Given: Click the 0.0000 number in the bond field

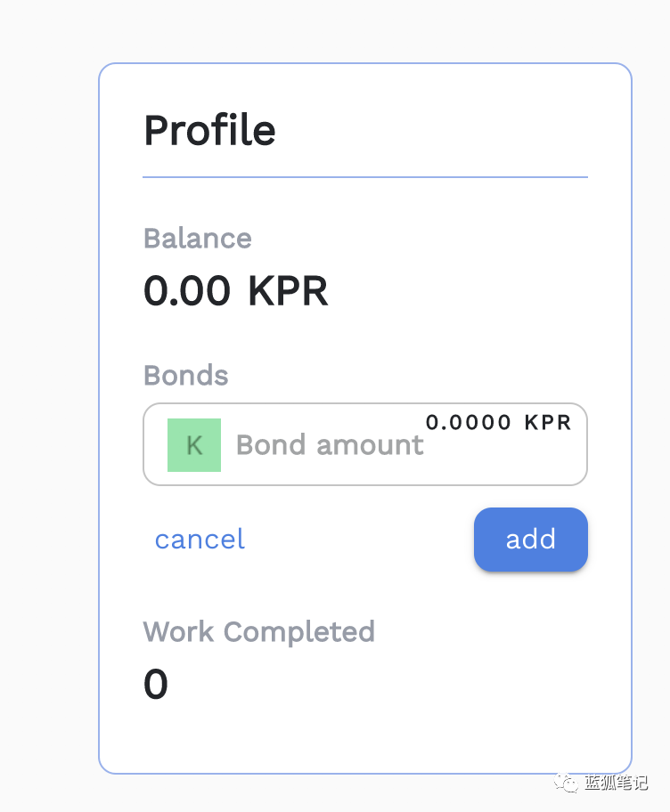Looking at the screenshot, I should point(469,422).
